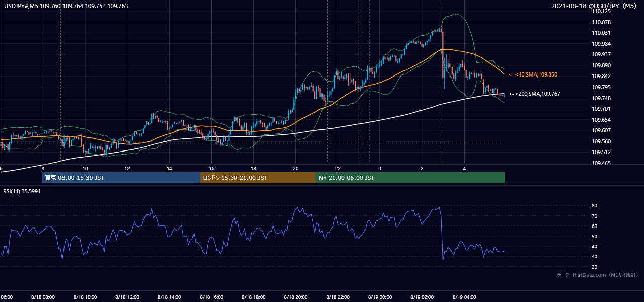Click hour tick 4 under the price chart
Image resolution: width=644 pixels, height=302 pixels.
pos(465,168)
